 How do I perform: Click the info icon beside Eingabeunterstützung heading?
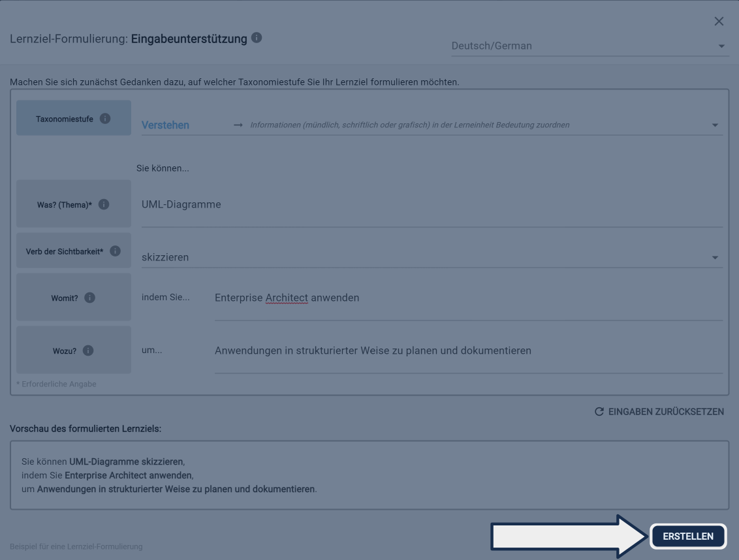(x=257, y=39)
